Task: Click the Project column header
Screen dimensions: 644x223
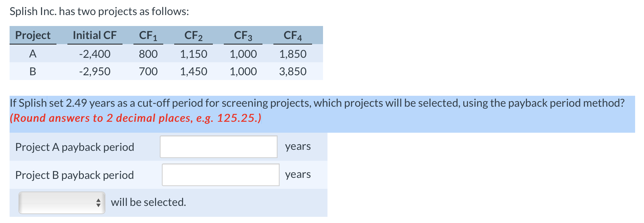Action: tap(33, 35)
